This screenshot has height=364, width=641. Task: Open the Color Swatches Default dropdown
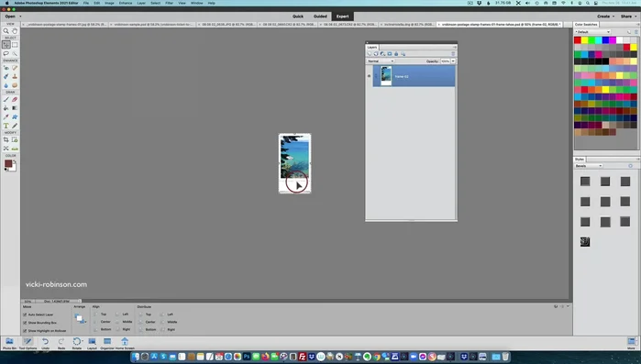(592, 32)
